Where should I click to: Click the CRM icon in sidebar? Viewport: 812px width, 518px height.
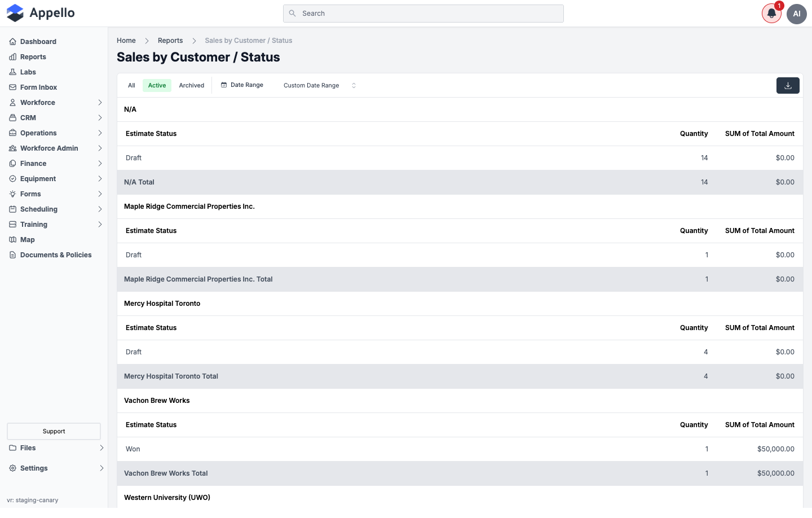[12, 118]
